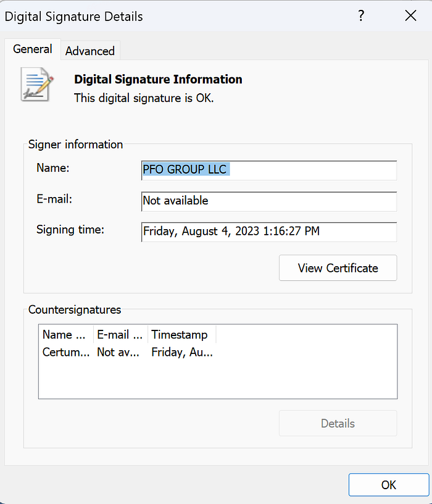Select the Certum countersignature entry
432x504 pixels.
[x=66, y=353]
